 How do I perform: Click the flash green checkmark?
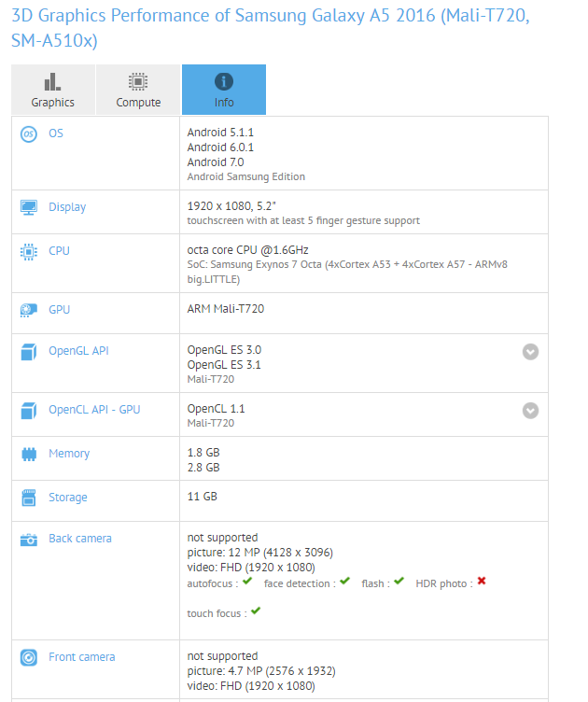click(399, 582)
